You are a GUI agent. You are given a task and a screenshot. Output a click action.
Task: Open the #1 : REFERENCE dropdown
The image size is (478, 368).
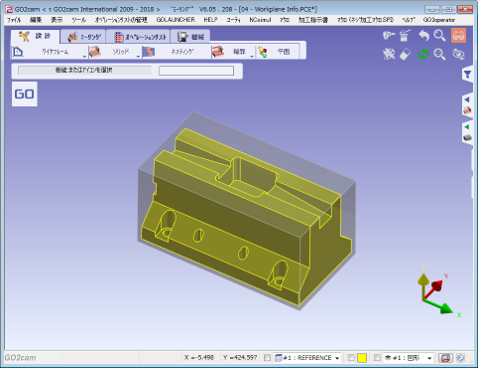pos(307,358)
